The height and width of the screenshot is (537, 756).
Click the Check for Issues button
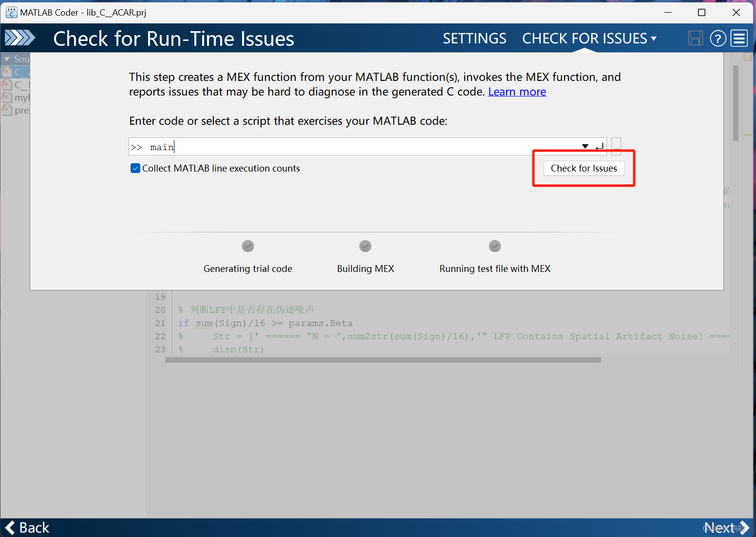[x=584, y=168]
